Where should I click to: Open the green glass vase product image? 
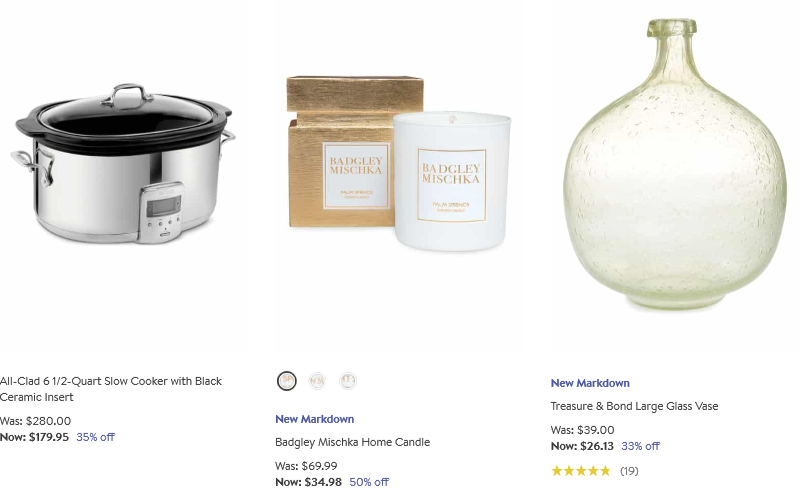click(x=675, y=165)
